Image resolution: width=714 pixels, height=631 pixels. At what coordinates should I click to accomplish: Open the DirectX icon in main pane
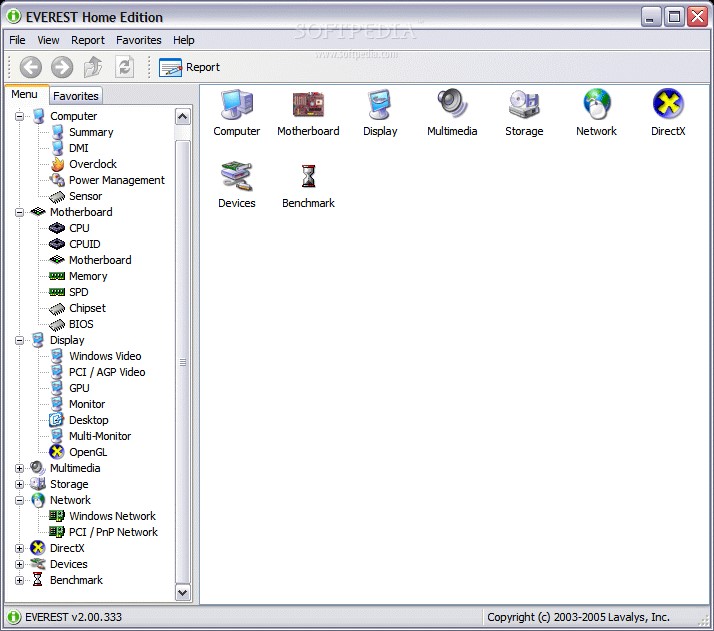668,105
